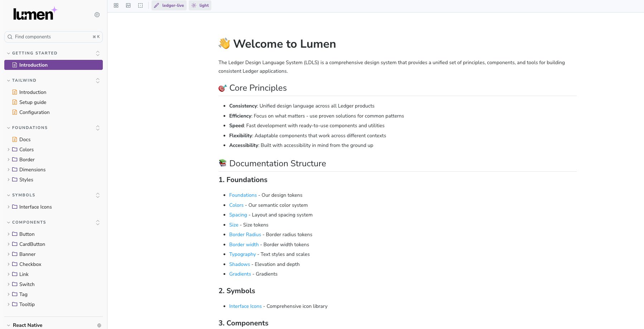Open the Tailwind Setup guide page
The image size is (644, 329).
33,102
